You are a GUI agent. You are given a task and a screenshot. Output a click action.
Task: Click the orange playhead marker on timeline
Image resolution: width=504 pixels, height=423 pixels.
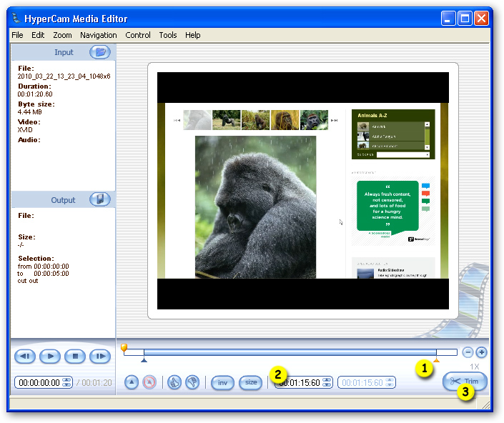click(124, 348)
